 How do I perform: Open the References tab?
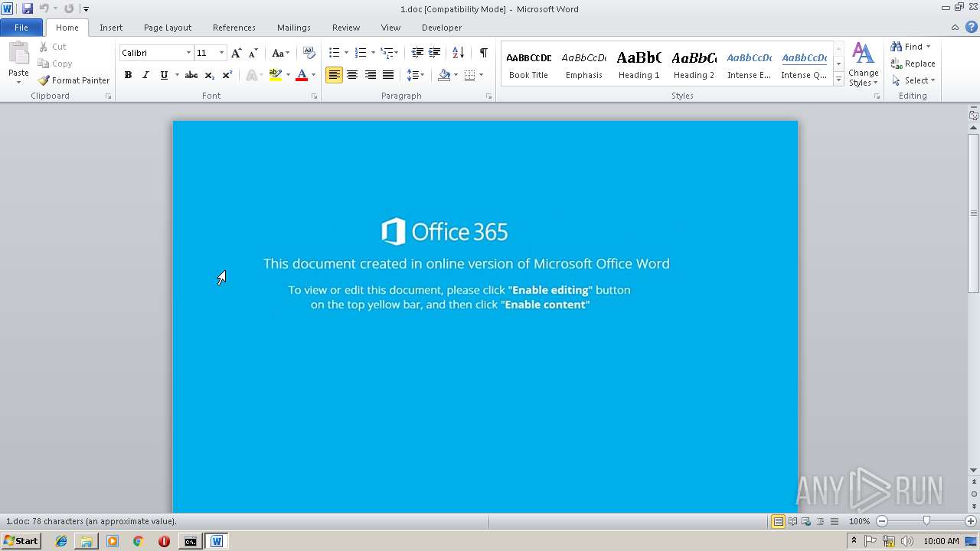[x=234, y=28]
